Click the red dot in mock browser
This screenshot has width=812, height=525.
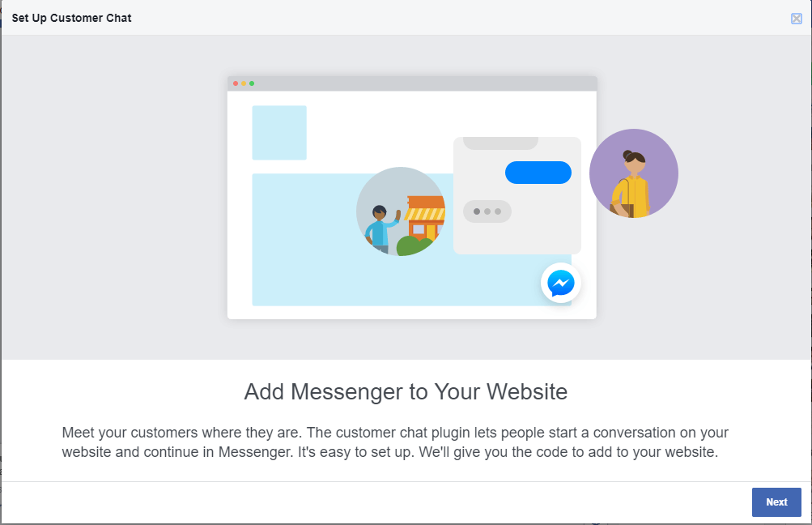(x=236, y=83)
